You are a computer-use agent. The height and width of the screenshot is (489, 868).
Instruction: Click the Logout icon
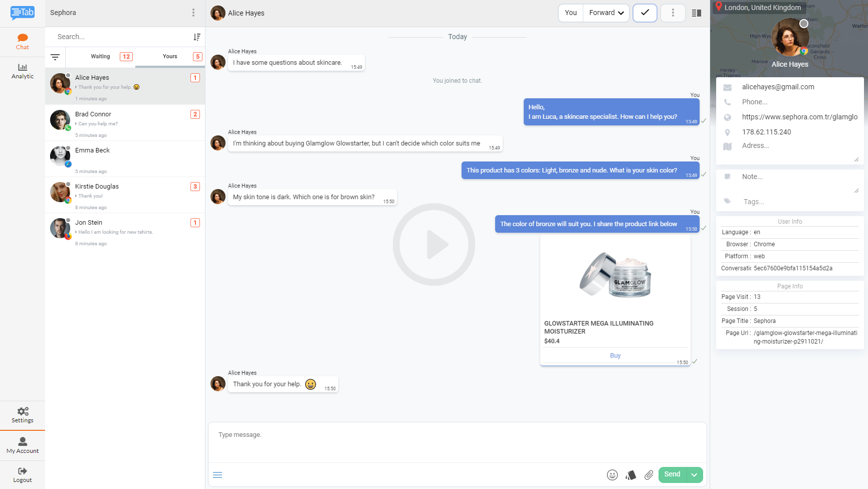pyautogui.click(x=22, y=474)
